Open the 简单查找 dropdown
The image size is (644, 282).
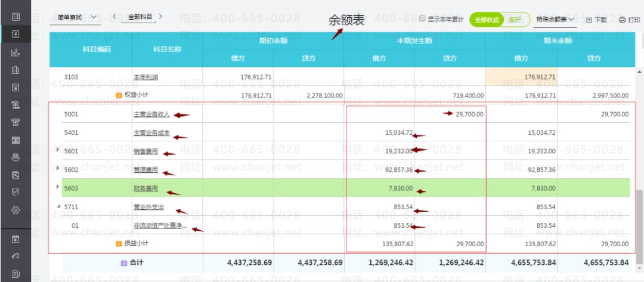click(x=75, y=17)
